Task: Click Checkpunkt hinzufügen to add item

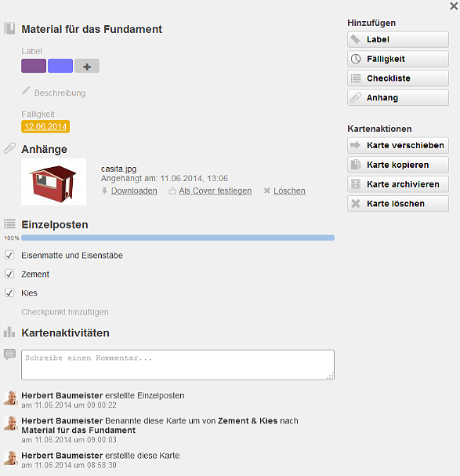Action: (x=65, y=312)
